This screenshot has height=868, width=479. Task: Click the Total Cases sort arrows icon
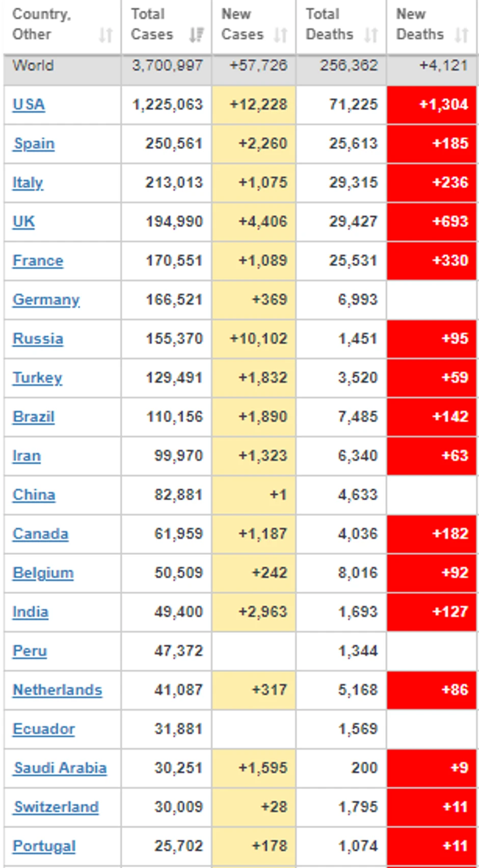click(196, 35)
